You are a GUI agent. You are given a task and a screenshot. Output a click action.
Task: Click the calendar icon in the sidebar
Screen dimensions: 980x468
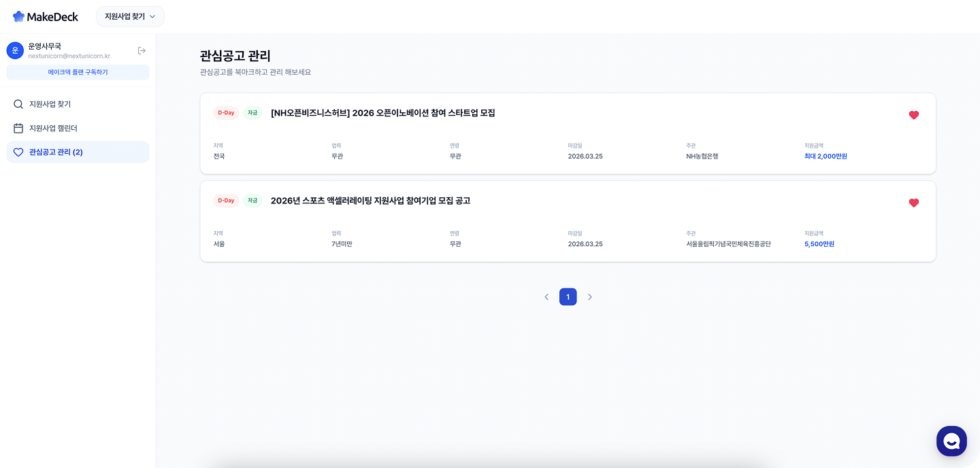click(x=18, y=128)
